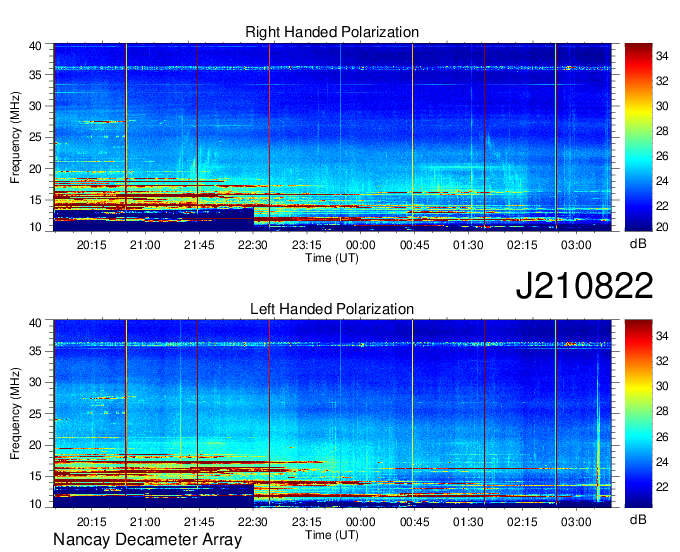The image size is (680, 552).
Task: Click the Right Handed Polarization spectrogram image
Action: [x=332, y=137]
